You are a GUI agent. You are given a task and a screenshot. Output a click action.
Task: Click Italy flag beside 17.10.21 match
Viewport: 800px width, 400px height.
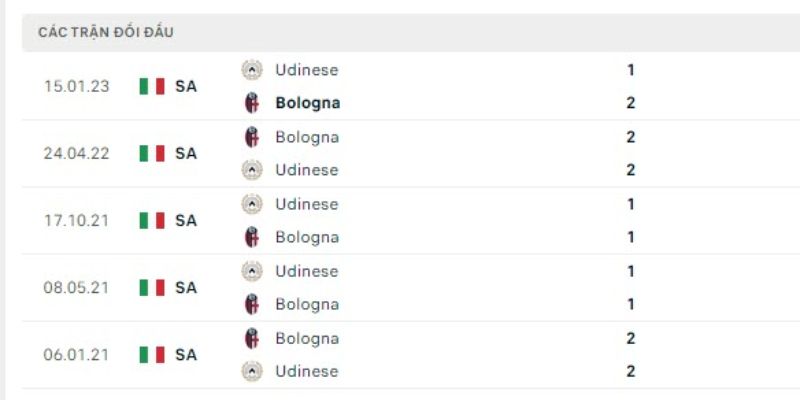pos(152,220)
